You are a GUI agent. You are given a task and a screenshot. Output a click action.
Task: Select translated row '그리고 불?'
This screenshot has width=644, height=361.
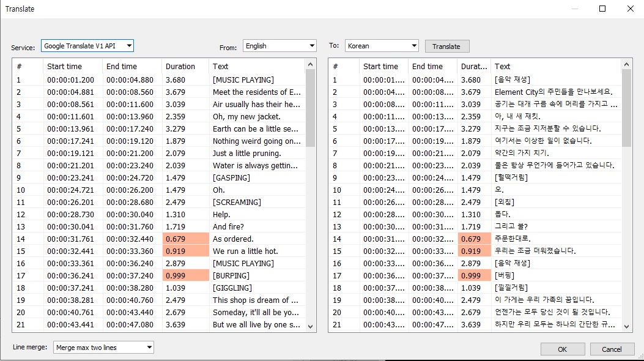click(x=475, y=227)
